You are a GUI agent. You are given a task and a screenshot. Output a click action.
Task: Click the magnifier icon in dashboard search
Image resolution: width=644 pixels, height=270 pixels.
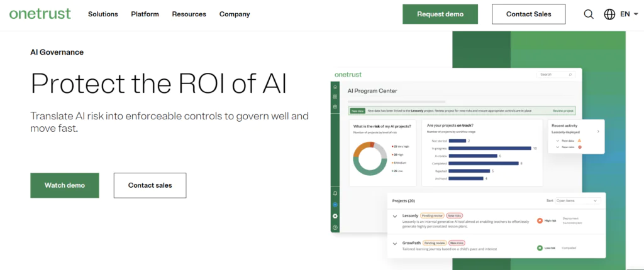point(570,75)
